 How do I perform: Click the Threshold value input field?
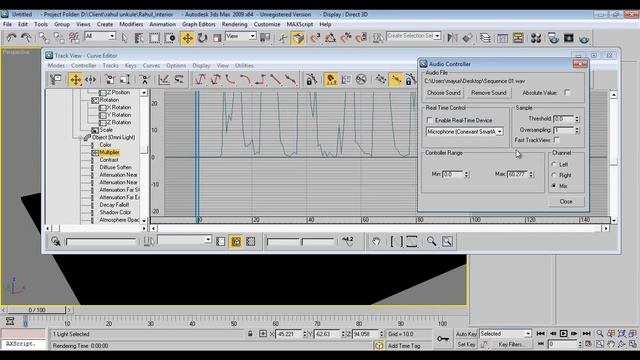[x=564, y=119]
